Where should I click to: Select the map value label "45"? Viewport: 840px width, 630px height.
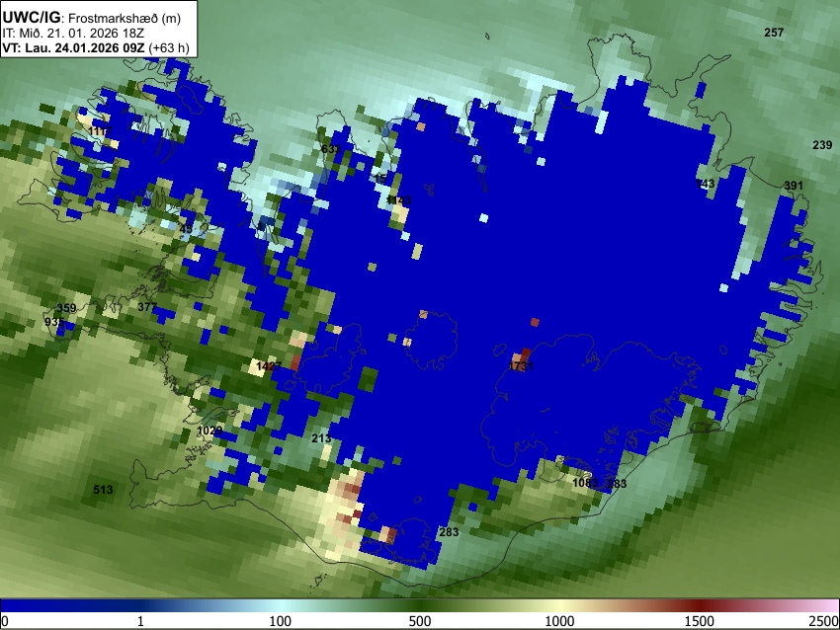[x=186, y=229]
